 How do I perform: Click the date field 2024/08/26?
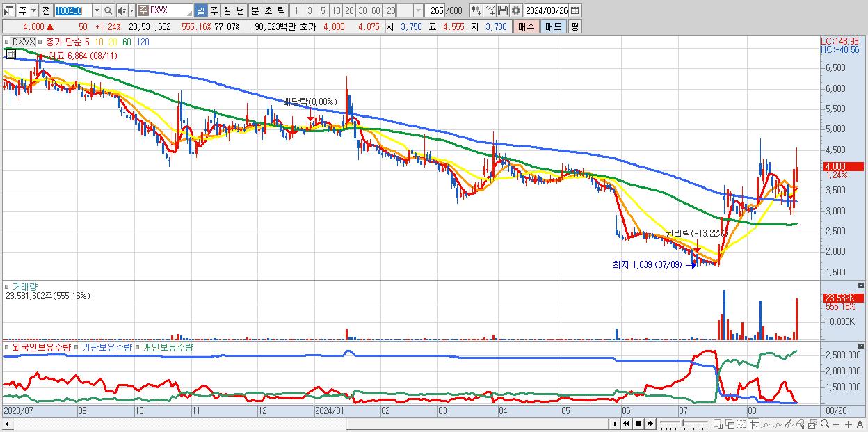[546, 10]
